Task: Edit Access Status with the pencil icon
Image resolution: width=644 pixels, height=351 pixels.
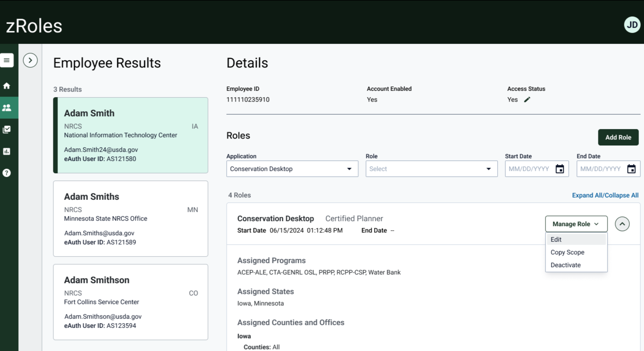Action: click(x=527, y=99)
